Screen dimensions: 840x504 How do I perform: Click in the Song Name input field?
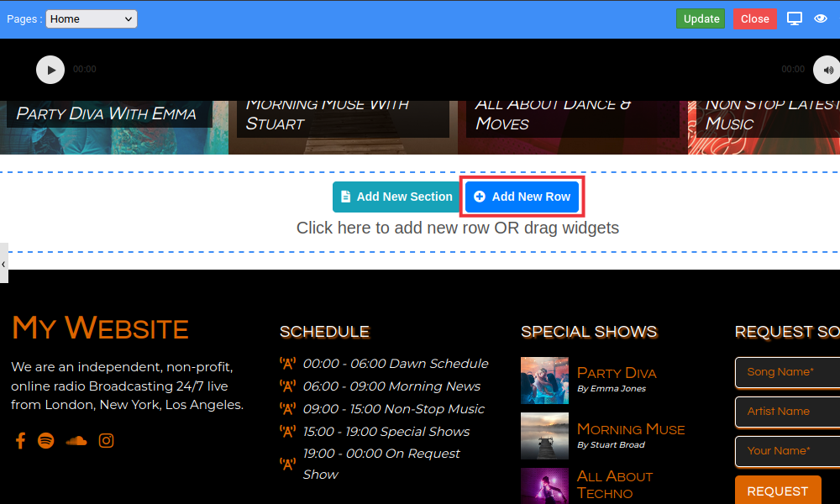tap(787, 372)
